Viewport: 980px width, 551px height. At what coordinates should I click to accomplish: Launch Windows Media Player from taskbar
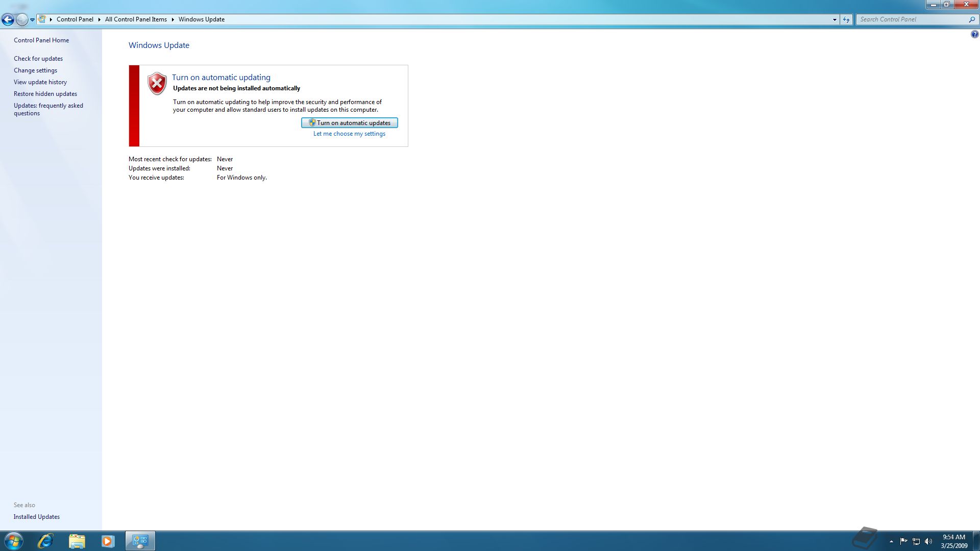pos(108,541)
